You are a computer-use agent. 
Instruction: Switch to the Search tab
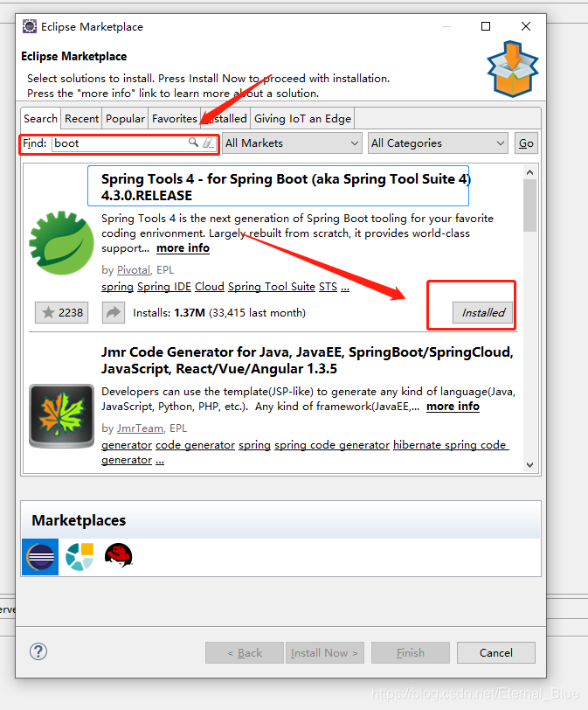tap(40, 119)
